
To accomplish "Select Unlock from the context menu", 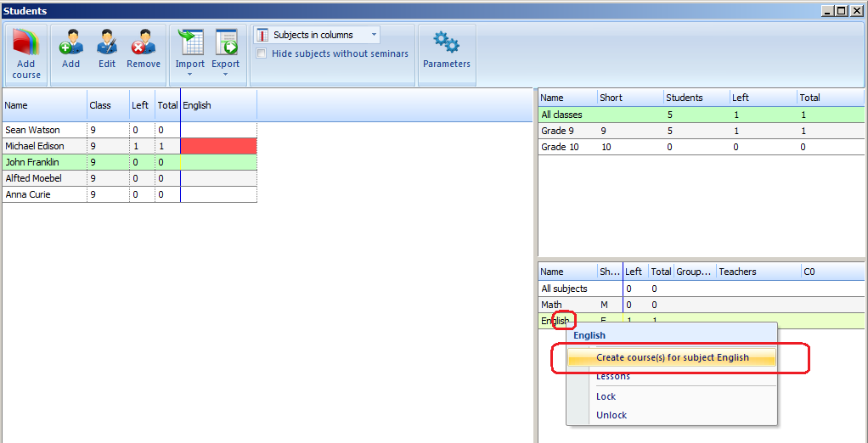I will tap(611, 415).
